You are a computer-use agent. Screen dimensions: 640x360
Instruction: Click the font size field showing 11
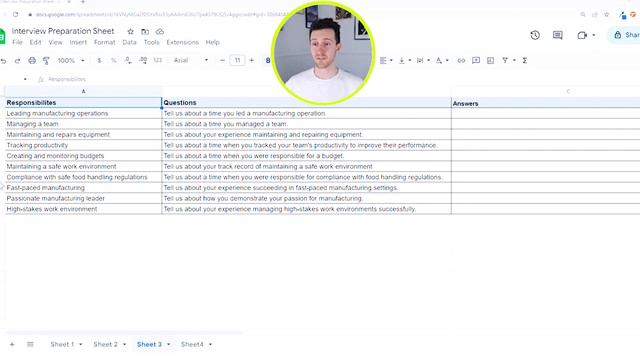click(237, 60)
